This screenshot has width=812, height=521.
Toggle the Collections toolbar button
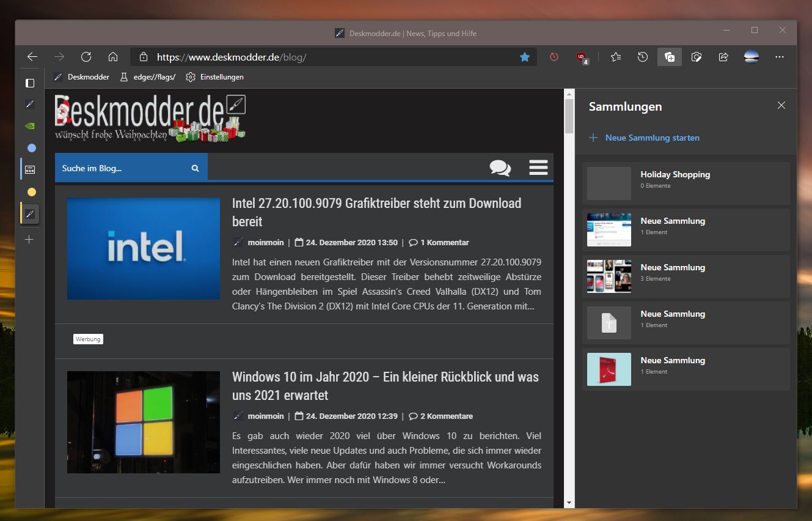point(670,57)
